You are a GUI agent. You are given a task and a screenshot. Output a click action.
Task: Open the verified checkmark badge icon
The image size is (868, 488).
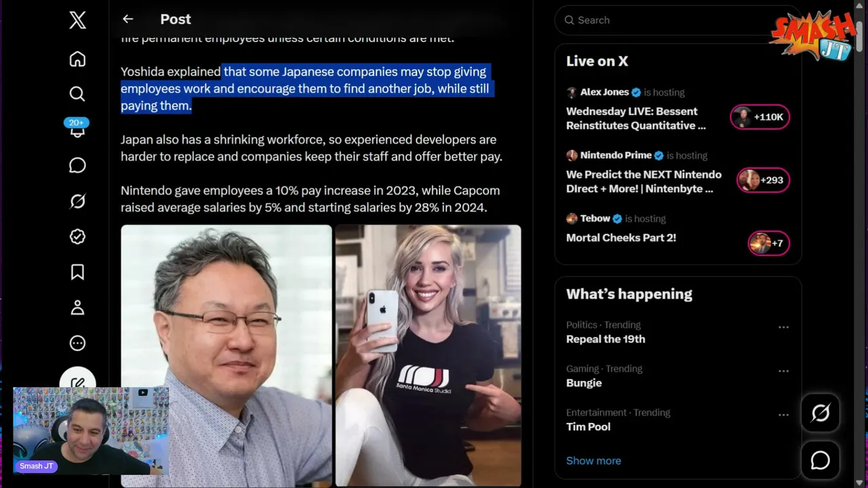(x=77, y=237)
